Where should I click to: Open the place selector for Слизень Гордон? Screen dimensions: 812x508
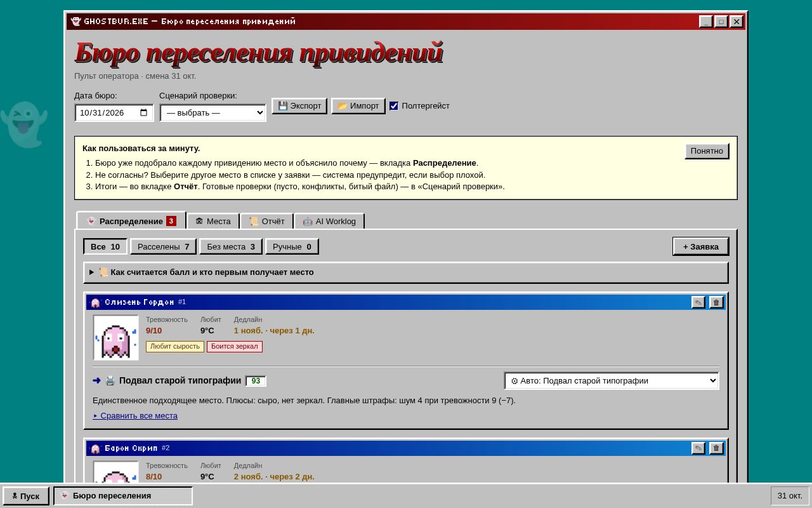[x=612, y=380]
